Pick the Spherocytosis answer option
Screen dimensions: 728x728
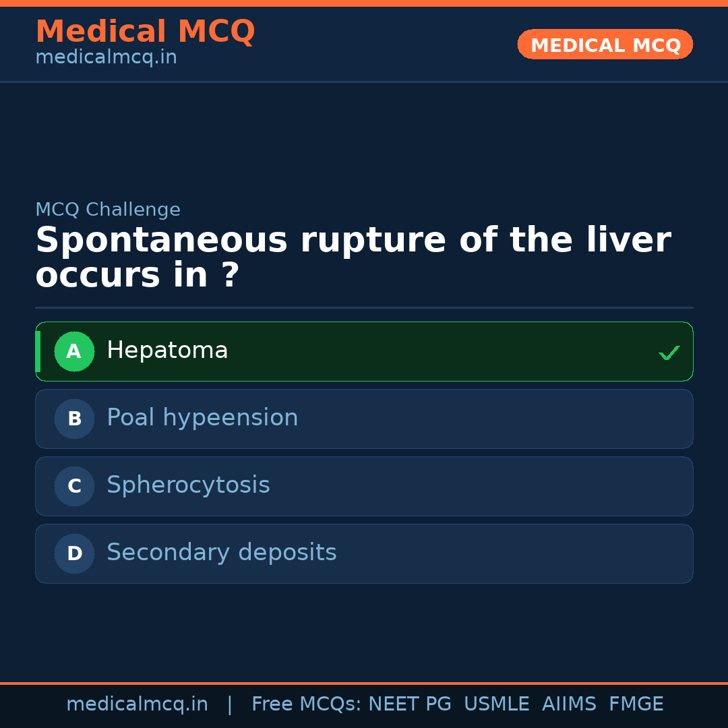(364, 486)
